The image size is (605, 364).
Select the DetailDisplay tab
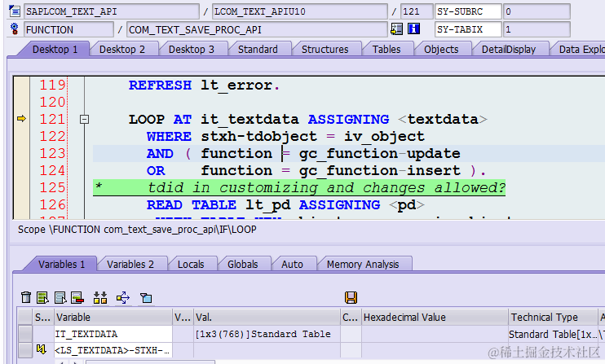coord(509,50)
